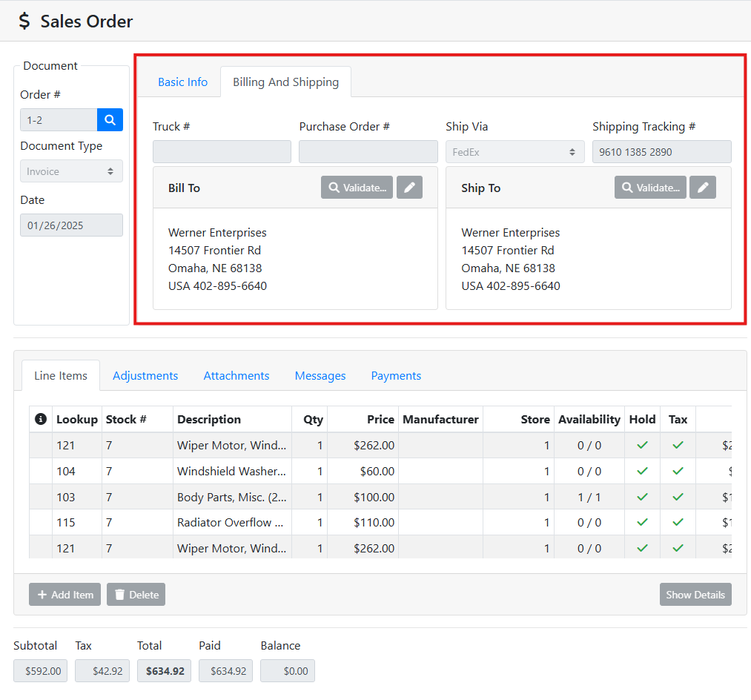Viewport: 751px width, 700px height.
Task: Toggle Hold checkmark for Radiator Overflow row
Action: point(642,523)
